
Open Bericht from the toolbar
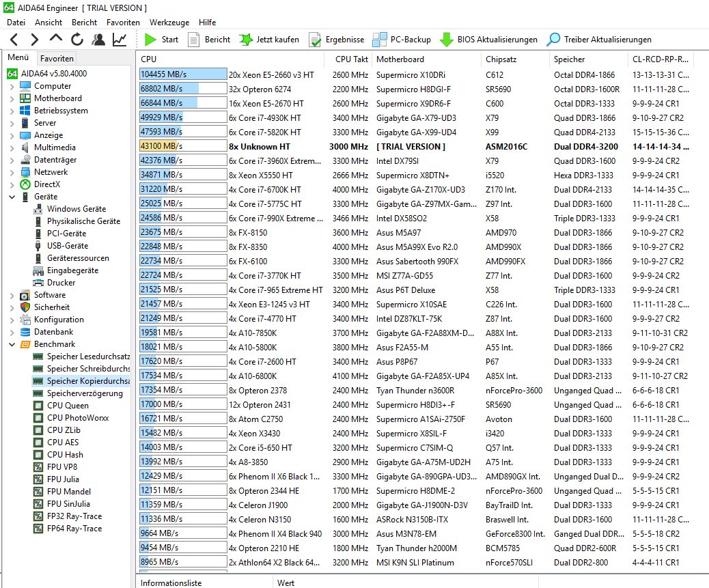(x=209, y=40)
